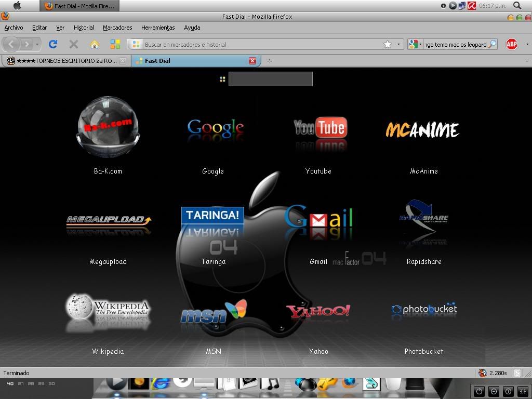
Task: Open the Marcadores menu
Action: pyautogui.click(x=117, y=28)
